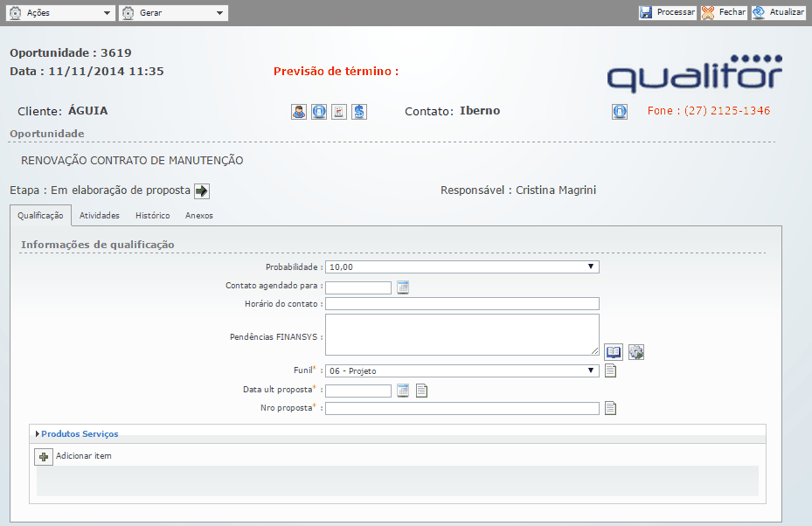The height and width of the screenshot is (526, 812).
Task: Click the phone number (27) 2125-1346
Action: point(727,111)
